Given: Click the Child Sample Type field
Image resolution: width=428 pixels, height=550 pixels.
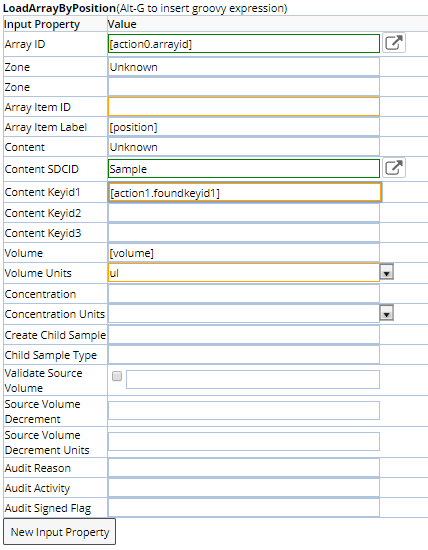Looking at the screenshot, I should (x=244, y=355).
